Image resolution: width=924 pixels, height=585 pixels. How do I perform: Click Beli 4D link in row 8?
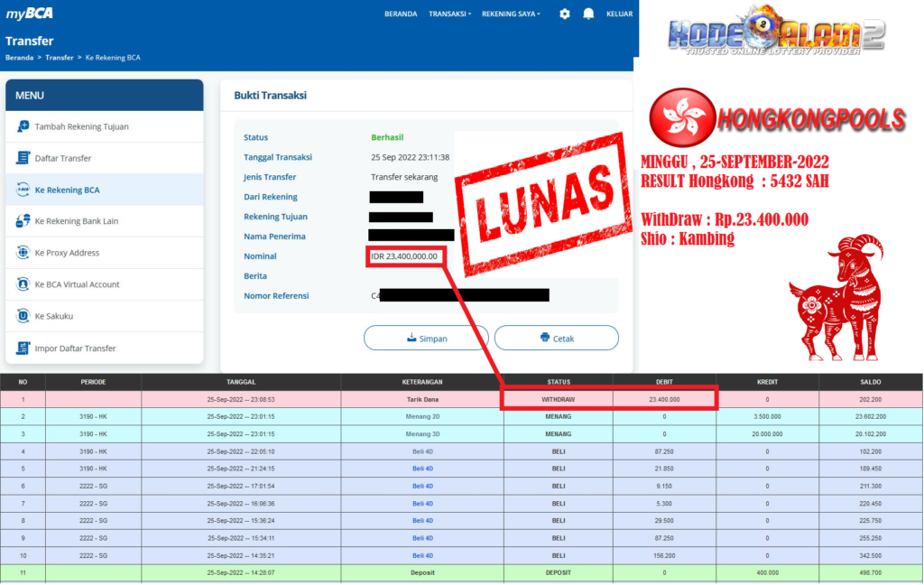click(x=422, y=521)
